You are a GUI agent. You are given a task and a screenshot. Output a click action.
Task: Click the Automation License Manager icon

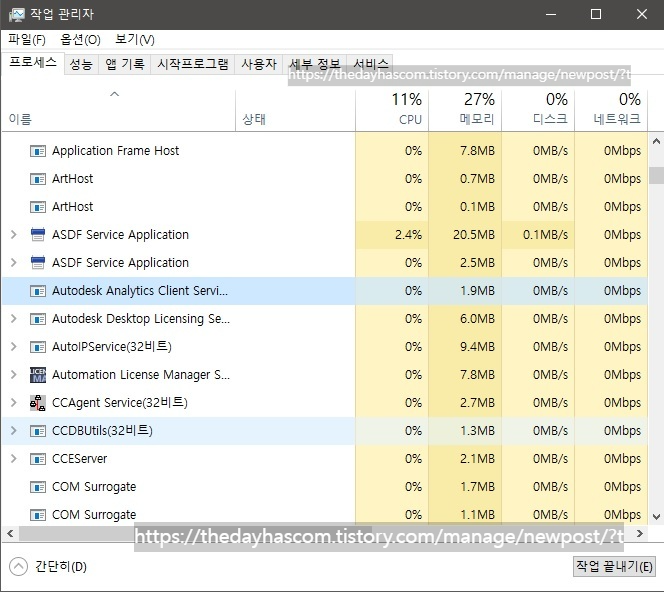click(38, 375)
